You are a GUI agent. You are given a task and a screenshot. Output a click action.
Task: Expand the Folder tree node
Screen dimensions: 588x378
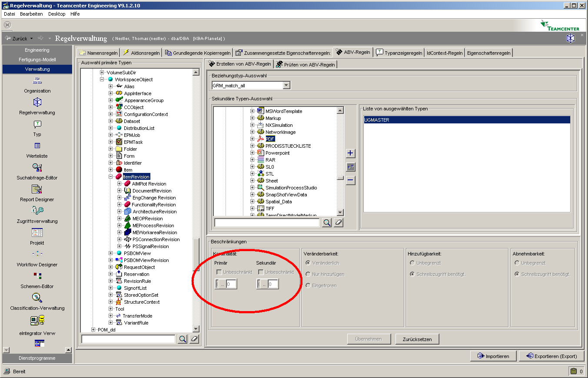pyautogui.click(x=111, y=149)
